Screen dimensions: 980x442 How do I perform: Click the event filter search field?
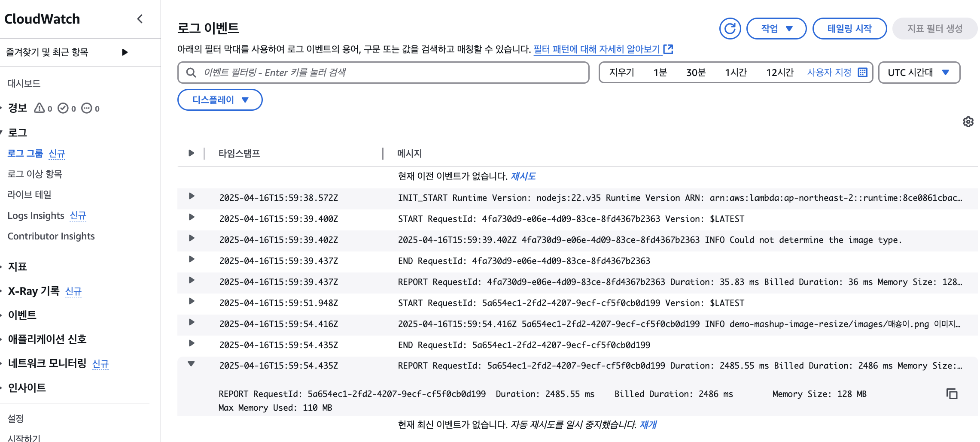[383, 72]
